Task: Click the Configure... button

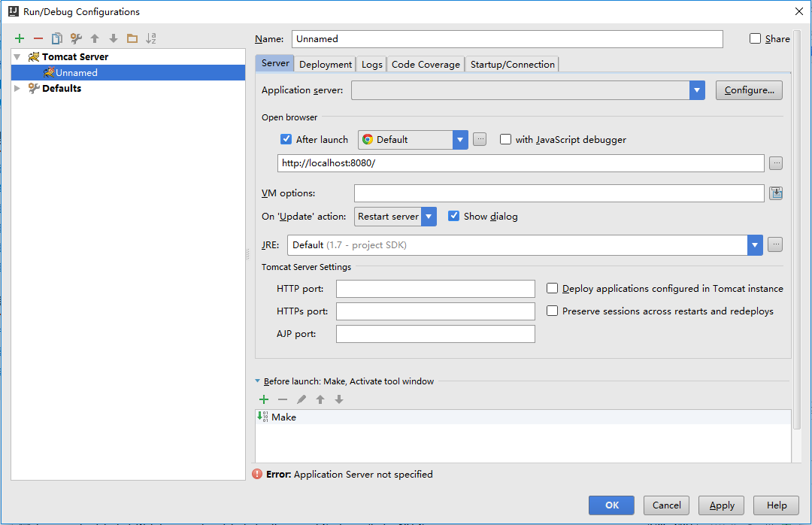Action: [749, 90]
